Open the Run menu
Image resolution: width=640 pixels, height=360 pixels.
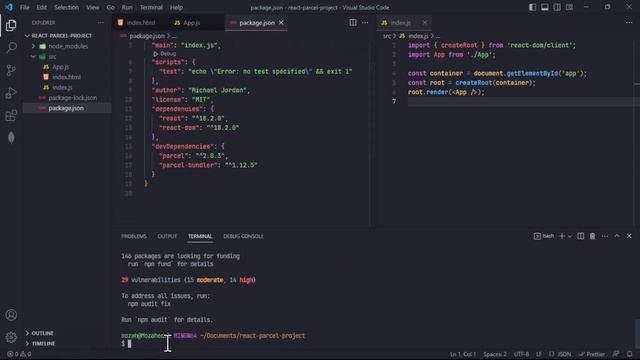tap(127, 7)
